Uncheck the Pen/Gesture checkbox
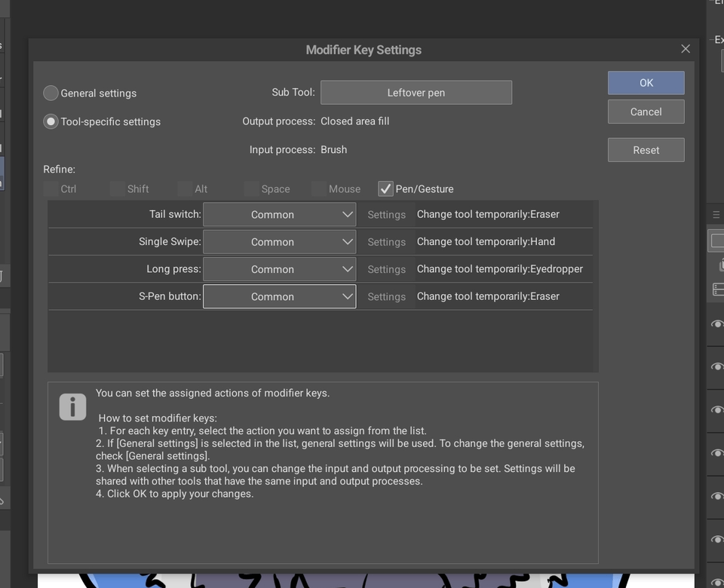The width and height of the screenshot is (724, 588). pos(385,188)
